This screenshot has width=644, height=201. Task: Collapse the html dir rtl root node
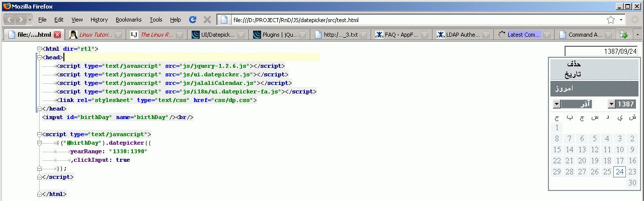click(39, 49)
